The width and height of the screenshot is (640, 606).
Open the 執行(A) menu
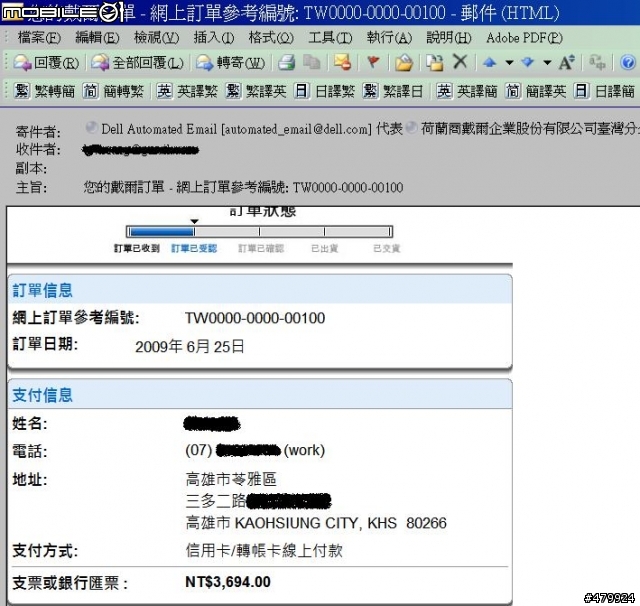point(389,38)
